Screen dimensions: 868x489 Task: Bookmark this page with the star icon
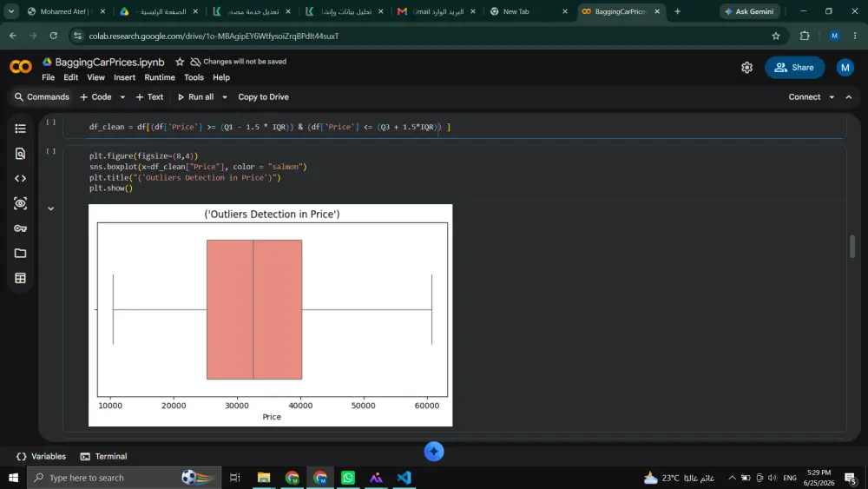pos(775,36)
